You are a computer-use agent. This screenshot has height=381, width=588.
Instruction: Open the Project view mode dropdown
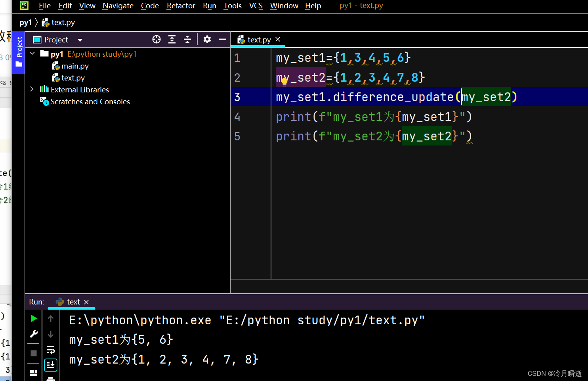(x=80, y=39)
